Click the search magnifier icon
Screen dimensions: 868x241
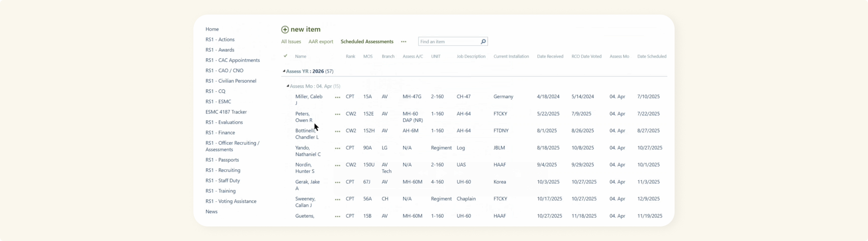pos(483,41)
